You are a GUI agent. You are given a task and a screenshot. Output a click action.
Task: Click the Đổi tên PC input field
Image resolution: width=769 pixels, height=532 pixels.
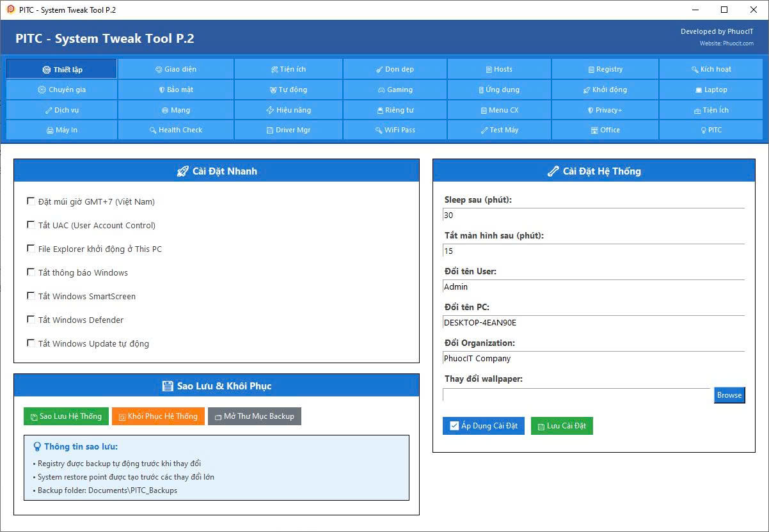pos(593,323)
